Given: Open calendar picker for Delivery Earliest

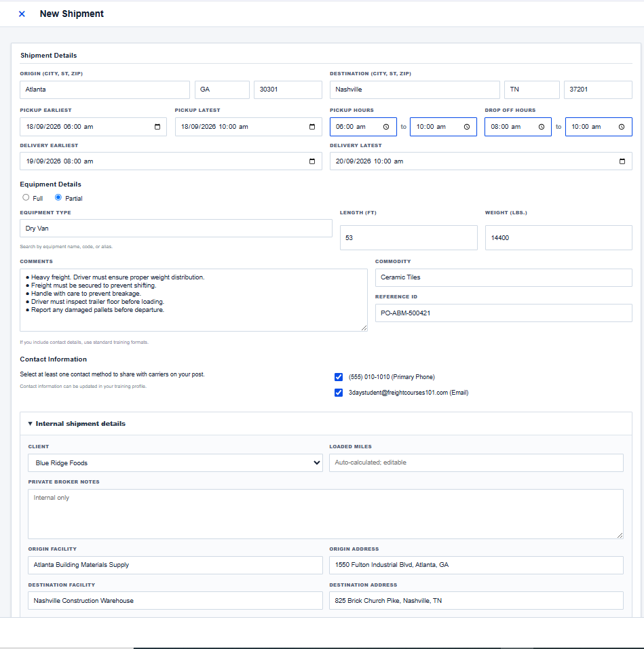Looking at the screenshot, I should pos(312,161).
